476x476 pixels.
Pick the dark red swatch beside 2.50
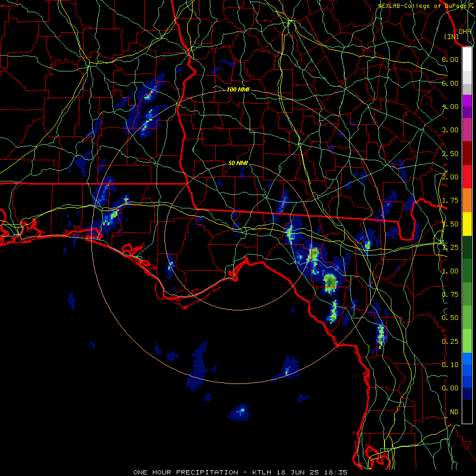coord(467,153)
